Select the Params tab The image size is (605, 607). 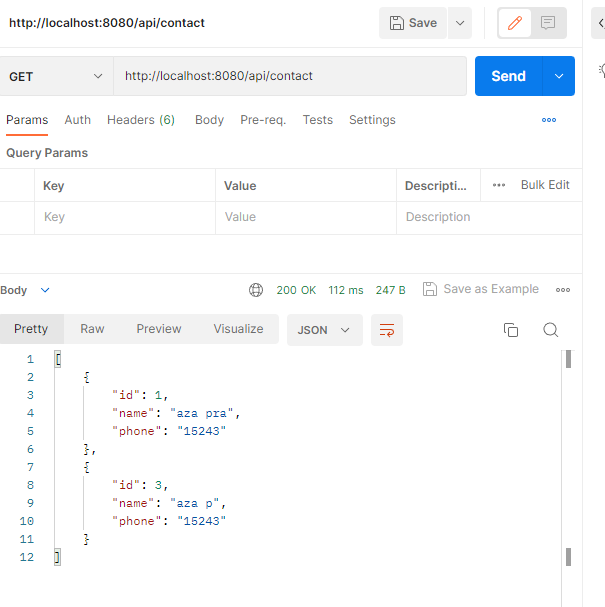27,120
